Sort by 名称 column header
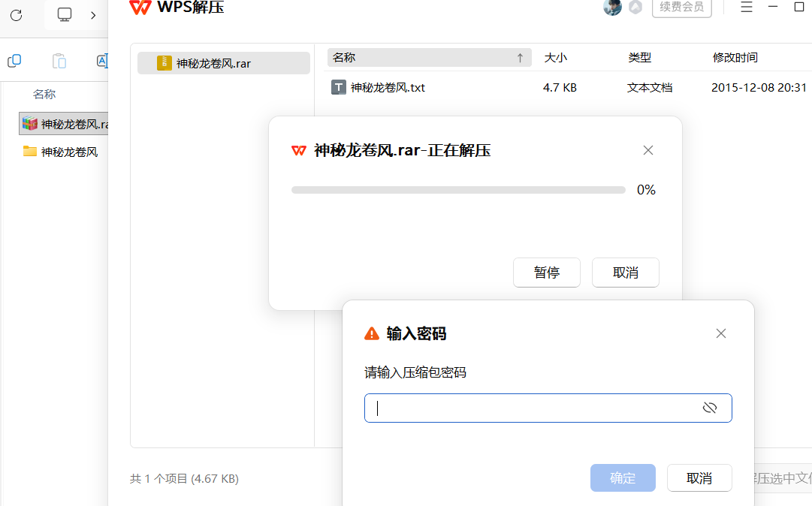This screenshot has width=812, height=506. pos(430,57)
